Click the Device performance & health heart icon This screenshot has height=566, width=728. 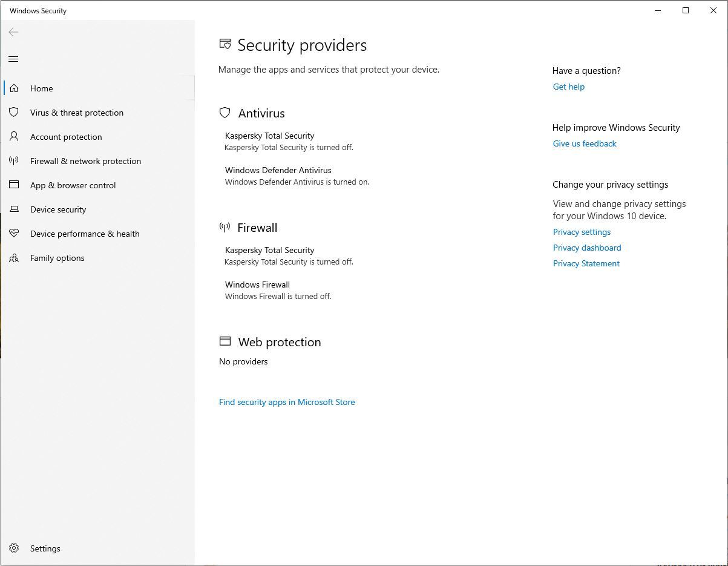pos(14,234)
